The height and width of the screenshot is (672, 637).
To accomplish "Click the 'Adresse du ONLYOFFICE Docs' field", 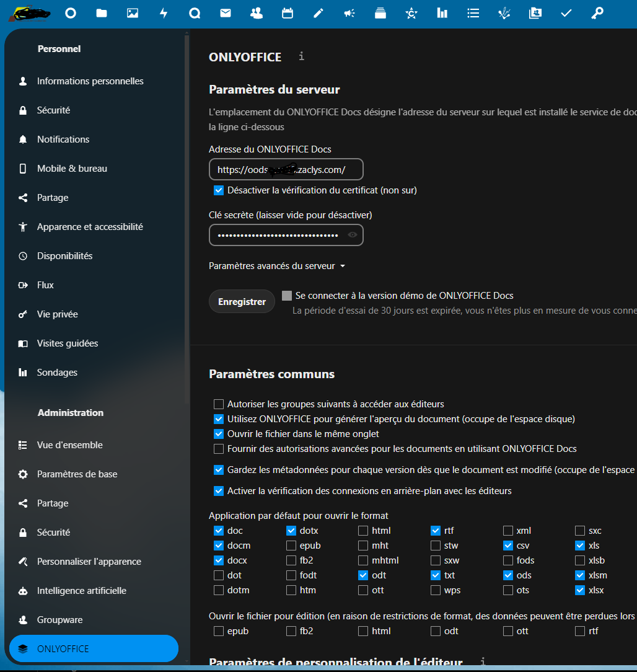I will [286, 169].
